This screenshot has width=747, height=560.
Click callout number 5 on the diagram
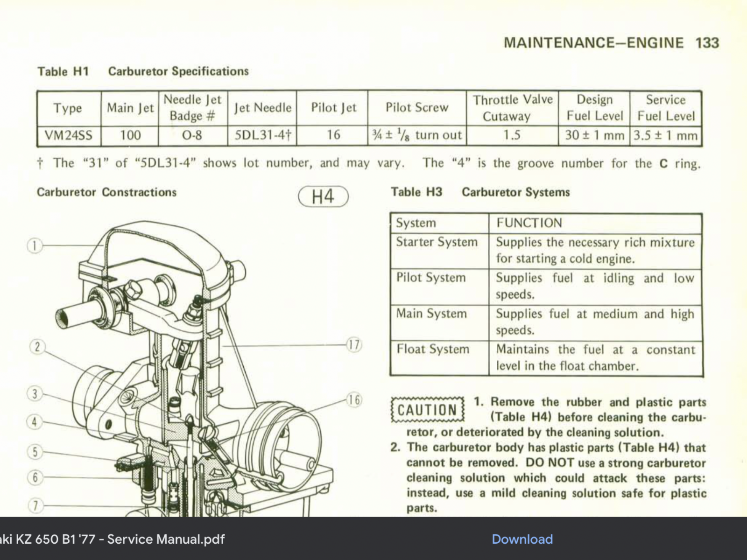35,451
